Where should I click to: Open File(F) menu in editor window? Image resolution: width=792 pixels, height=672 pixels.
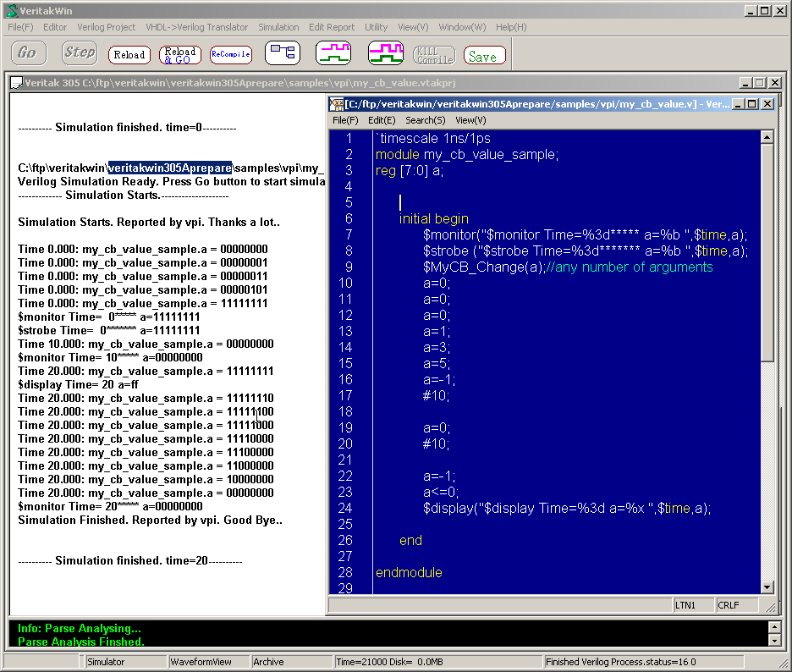coord(345,120)
